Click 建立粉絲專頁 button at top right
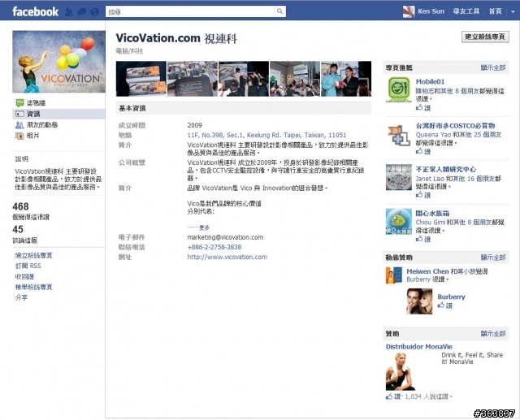This screenshot has height=420, width=520. 485,37
